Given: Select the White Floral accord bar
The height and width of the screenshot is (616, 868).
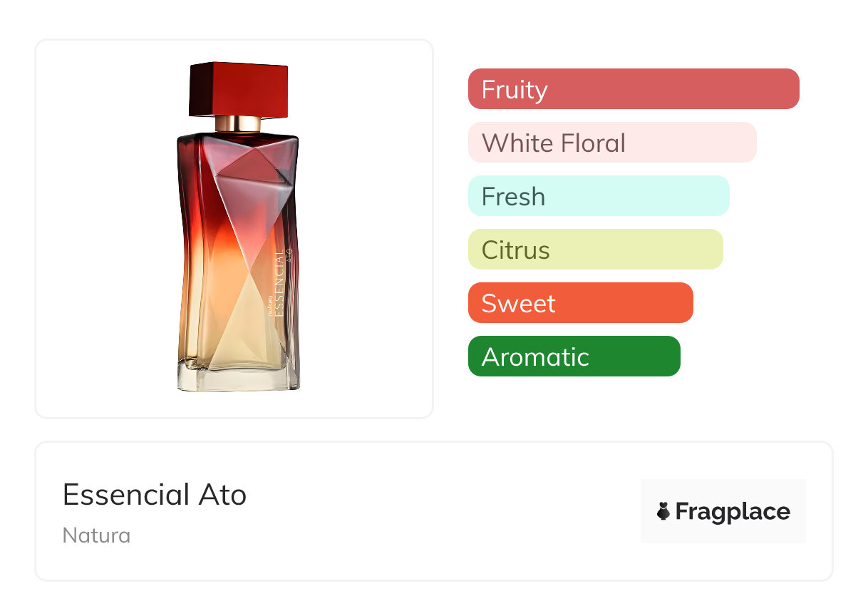Looking at the screenshot, I should point(611,143).
